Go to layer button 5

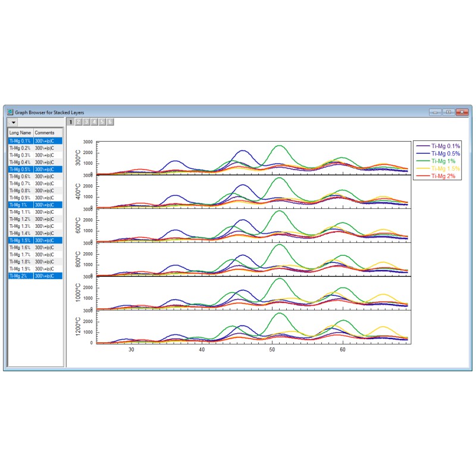(102, 122)
